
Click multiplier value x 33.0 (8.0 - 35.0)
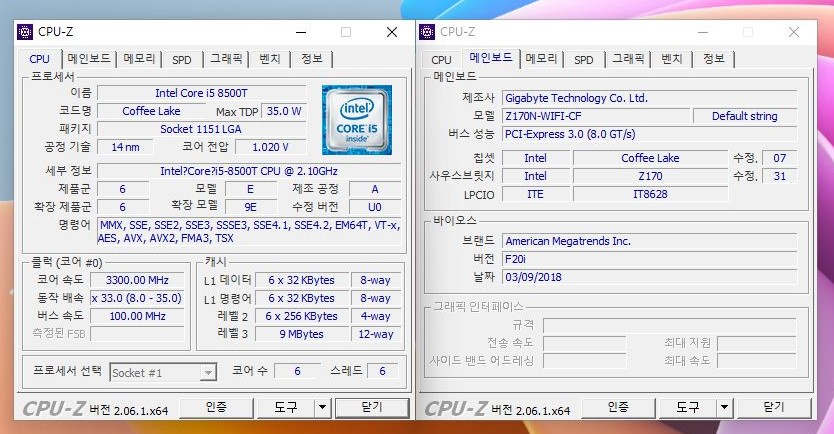tap(137, 298)
